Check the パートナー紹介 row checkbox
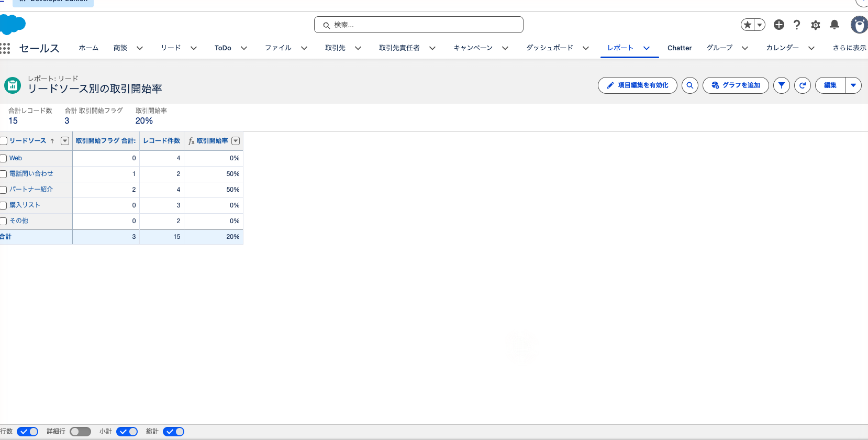 [3, 190]
